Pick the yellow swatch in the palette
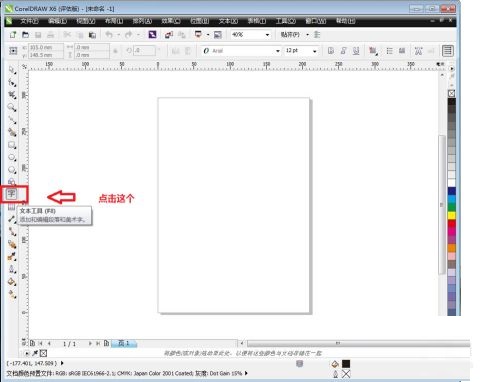Screen dimensions: 500x382 (x=452, y=215)
